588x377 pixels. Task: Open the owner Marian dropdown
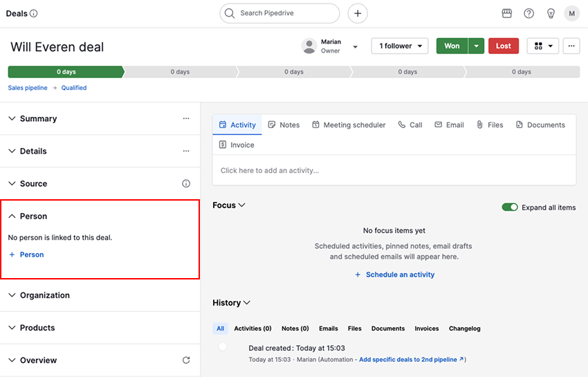[x=355, y=46]
